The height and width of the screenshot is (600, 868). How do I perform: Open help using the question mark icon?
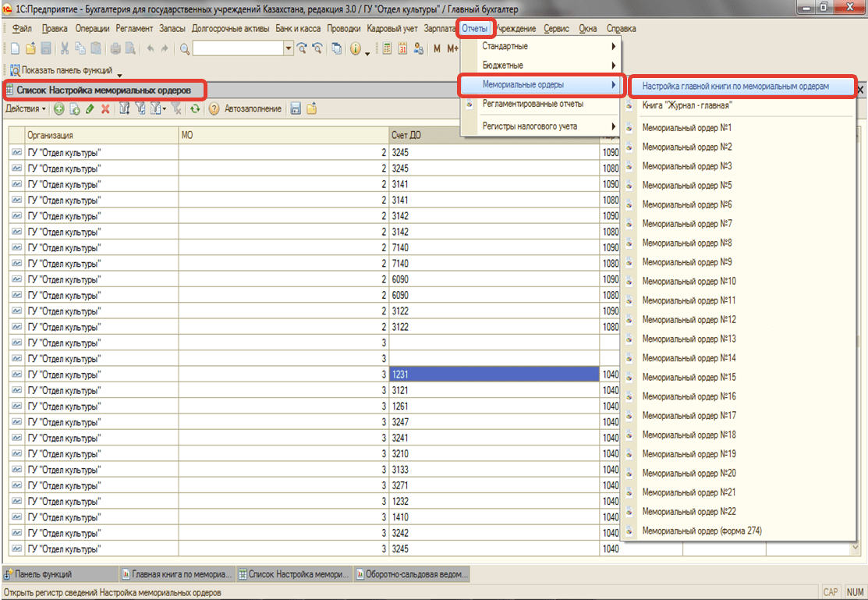(x=214, y=109)
